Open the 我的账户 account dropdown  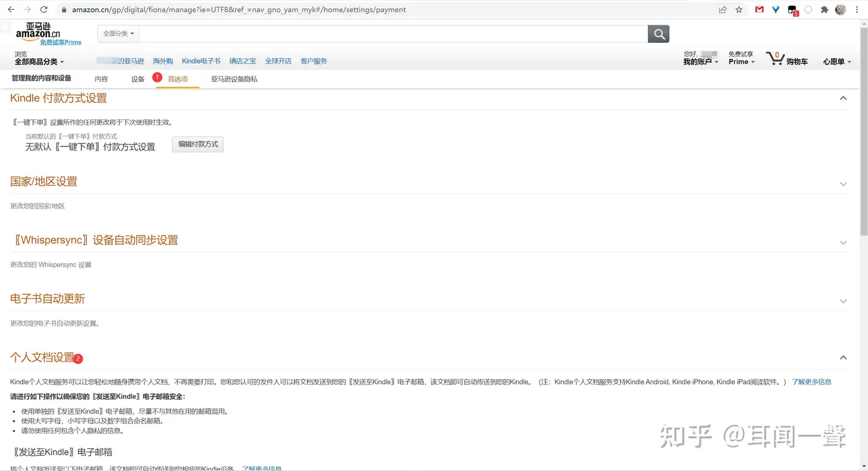coord(700,61)
